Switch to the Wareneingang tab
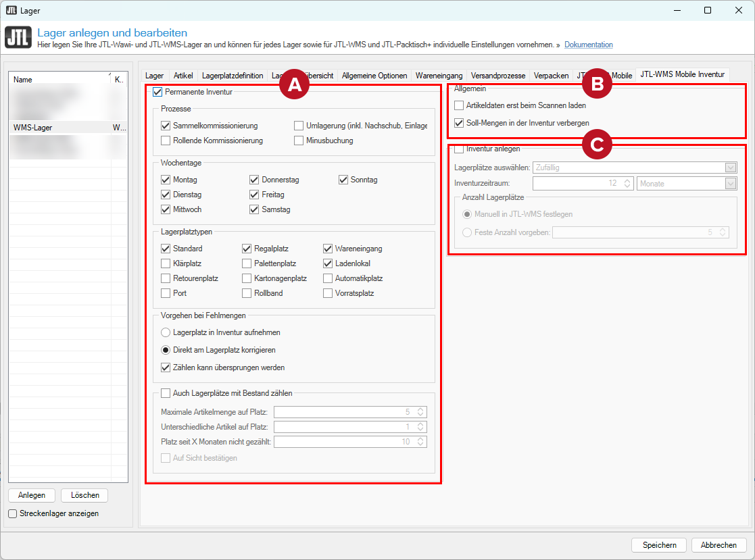 coord(439,76)
